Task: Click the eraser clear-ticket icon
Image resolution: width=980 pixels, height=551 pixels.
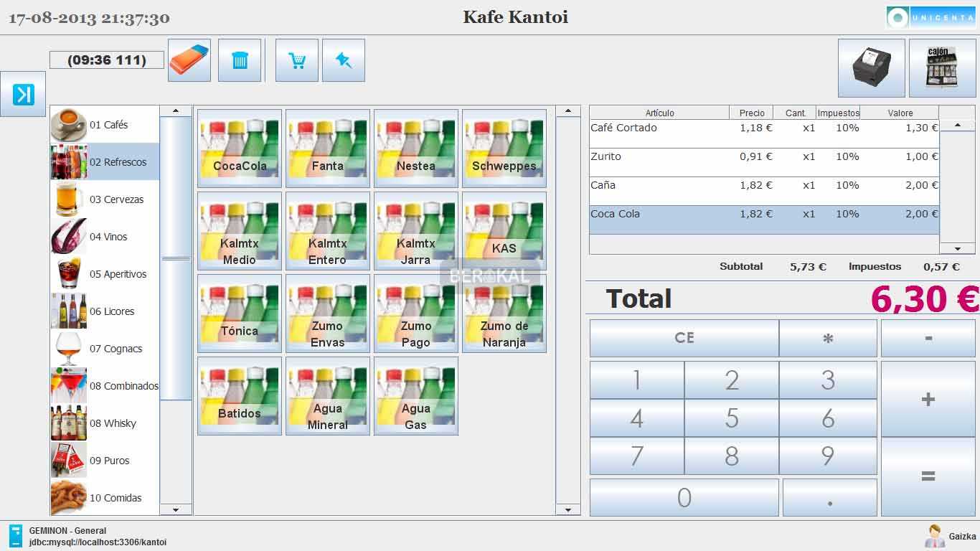Action: [x=189, y=60]
